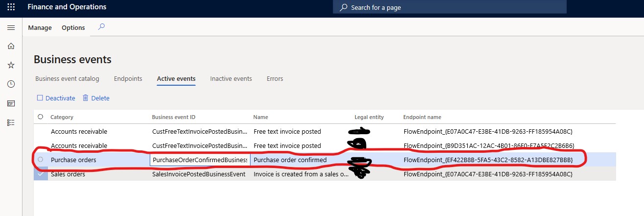This screenshot has height=216, width=644.
Task: Sort by Endpoint name column header
Action: pos(422,117)
